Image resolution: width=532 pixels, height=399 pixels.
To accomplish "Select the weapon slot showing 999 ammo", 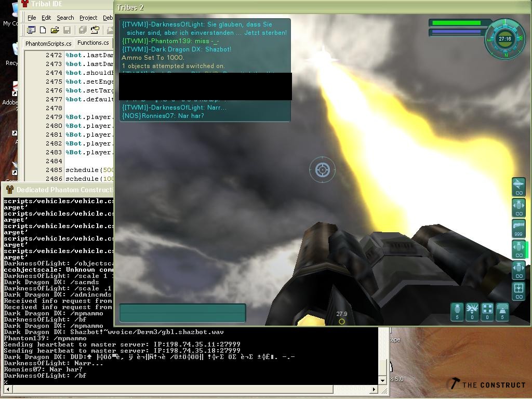I will 518,228.
